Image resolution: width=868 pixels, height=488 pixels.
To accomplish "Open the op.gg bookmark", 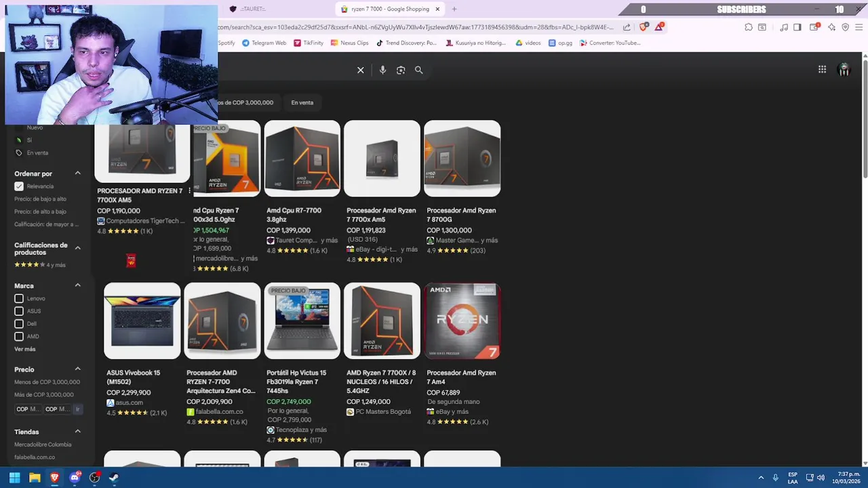I will pos(561,43).
